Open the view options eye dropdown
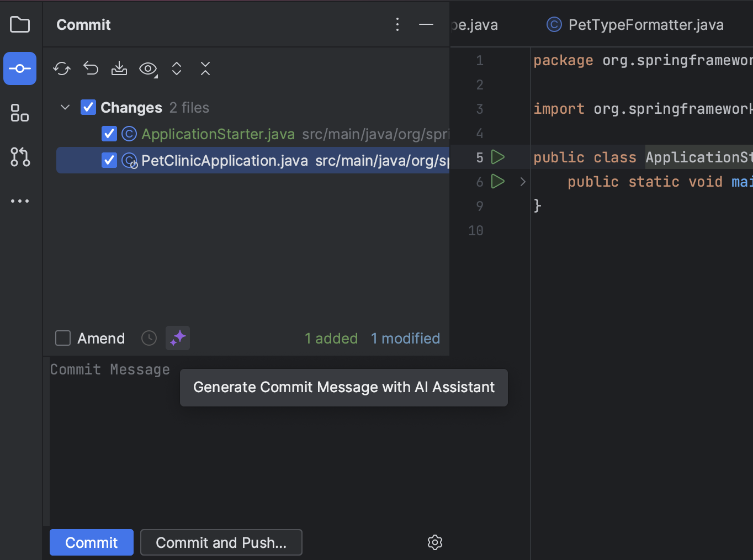 coord(148,69)
